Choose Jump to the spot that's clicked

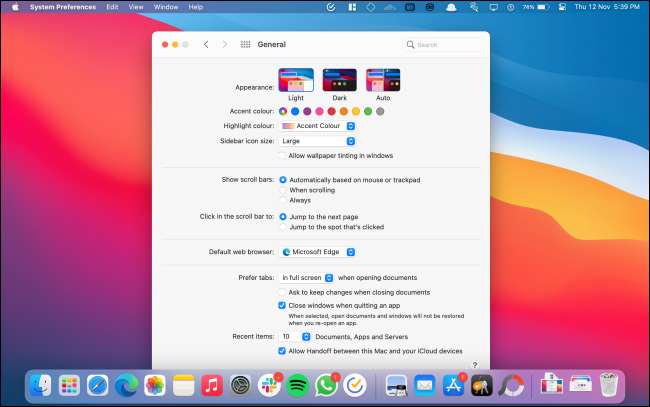(283, 227)
